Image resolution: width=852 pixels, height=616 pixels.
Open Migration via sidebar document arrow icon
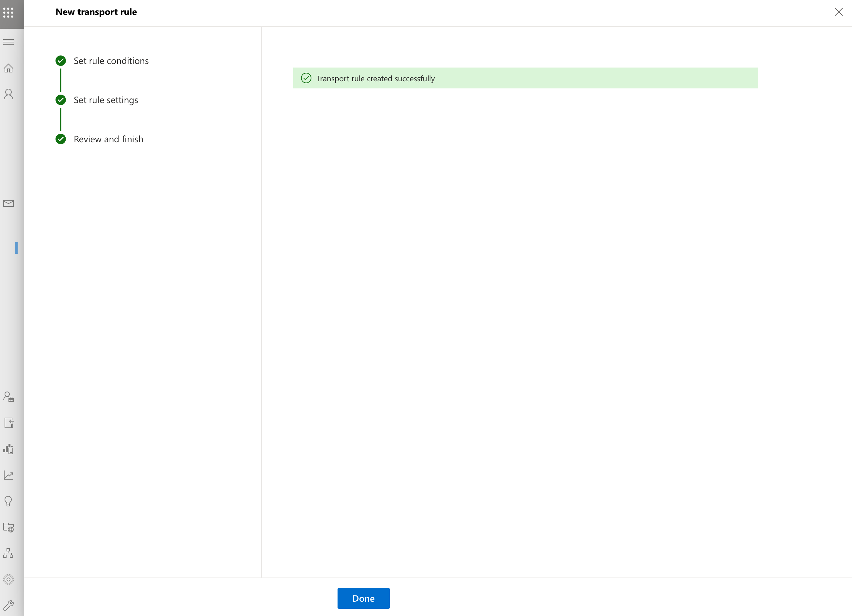pyautogui.click(x=8, y=423)
